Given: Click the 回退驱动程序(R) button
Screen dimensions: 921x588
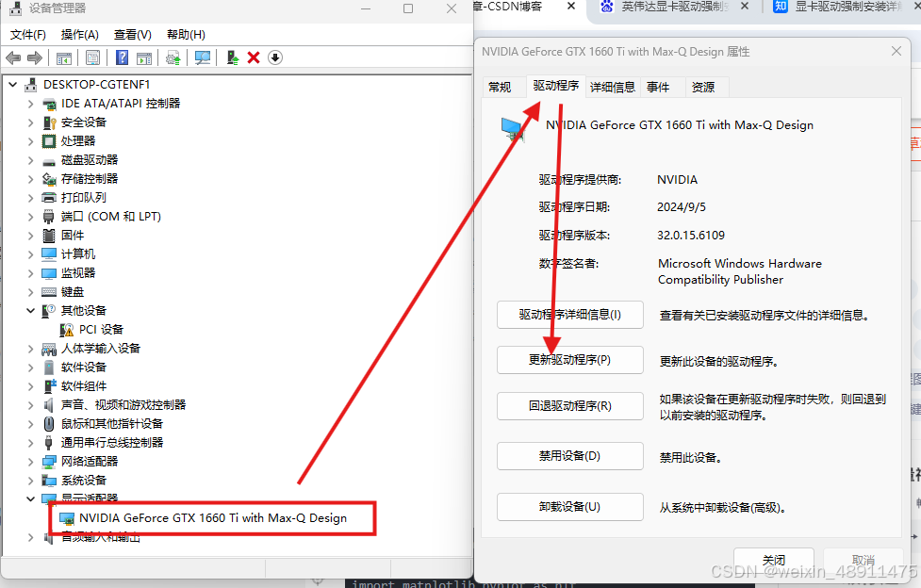Looking at the screenshot, I should click(569, 406).
